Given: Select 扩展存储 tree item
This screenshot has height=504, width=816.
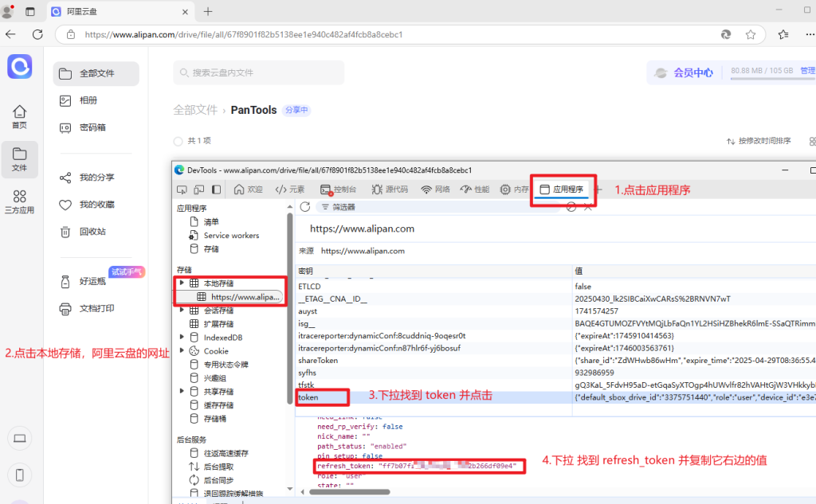Looking at the screenshot, I should point(212,324).
